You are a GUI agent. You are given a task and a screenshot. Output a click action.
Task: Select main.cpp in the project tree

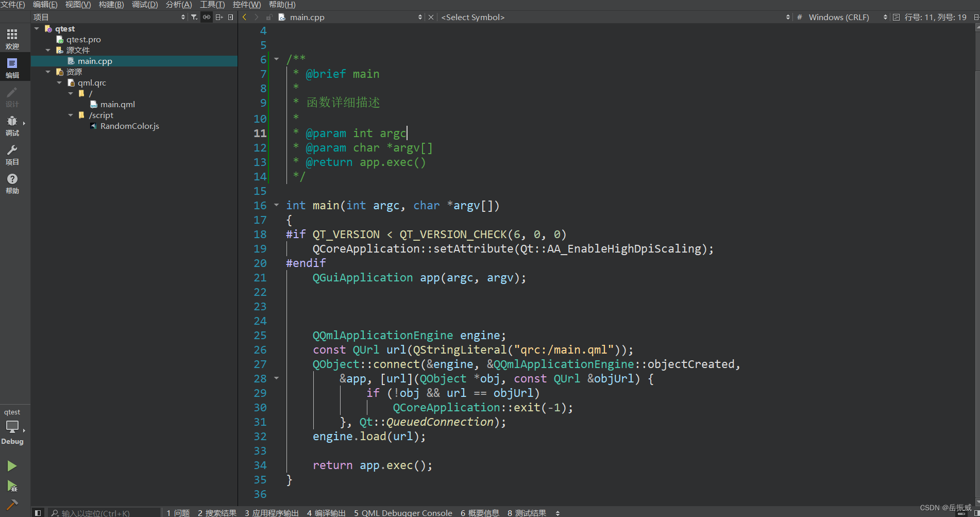(134, 61)
